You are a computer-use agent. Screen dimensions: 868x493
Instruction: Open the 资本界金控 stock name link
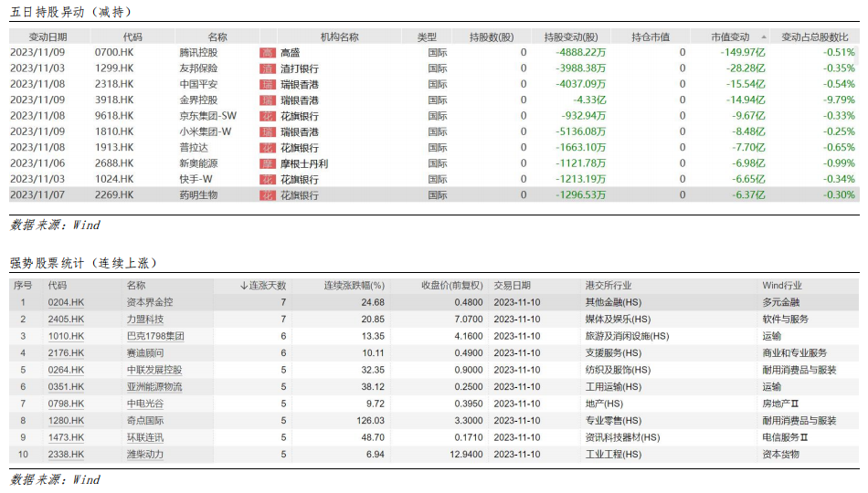coord(150,303)
